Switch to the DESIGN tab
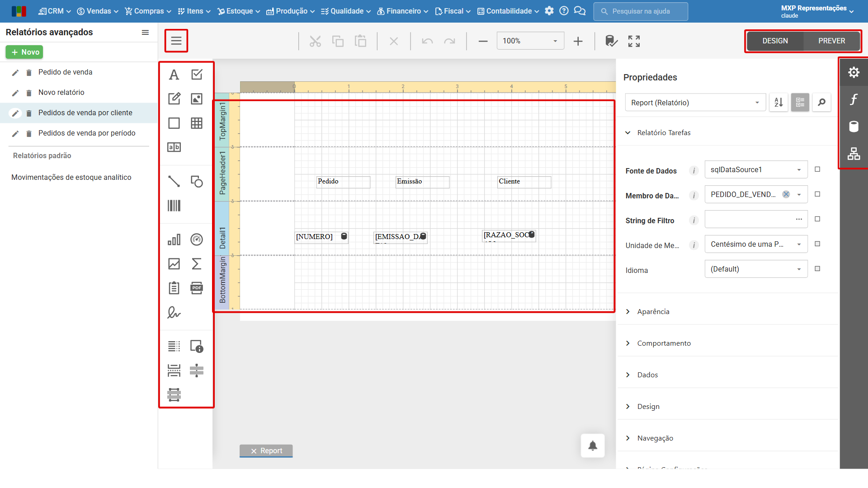This screenshot has width=868, height=488. 775,41
